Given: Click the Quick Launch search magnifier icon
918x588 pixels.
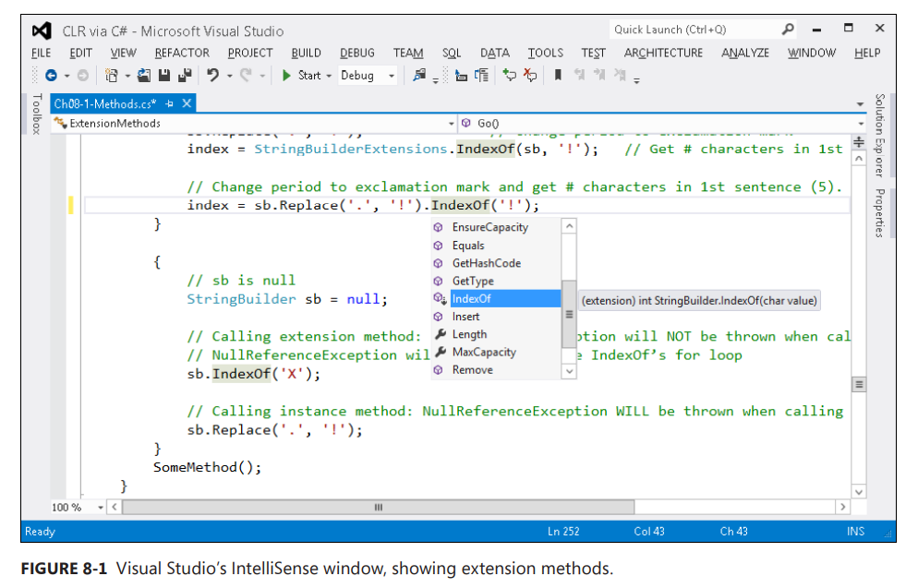Looking at the screenshot, I should click(x=788, y=30).
